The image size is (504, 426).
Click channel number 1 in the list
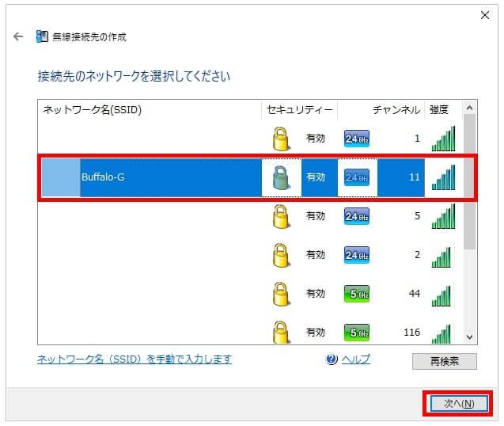point(417,139)
